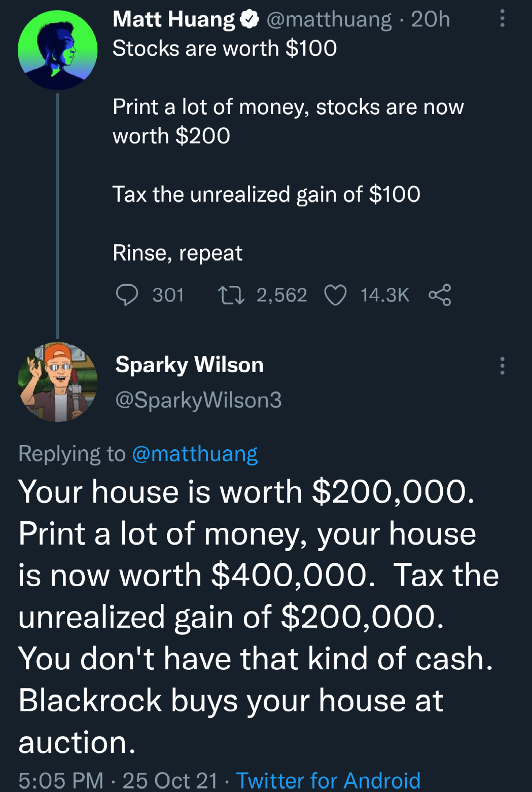Click the @SparkyWilson3 handle
532x792 pixels.
[x=198, y=400]
